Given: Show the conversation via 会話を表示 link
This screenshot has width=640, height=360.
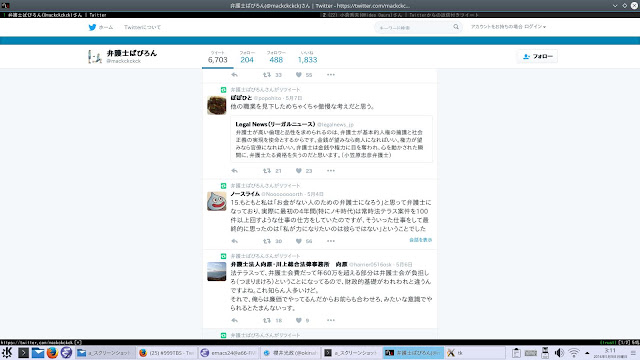Looking at the screenshot, I should [420, 240].
